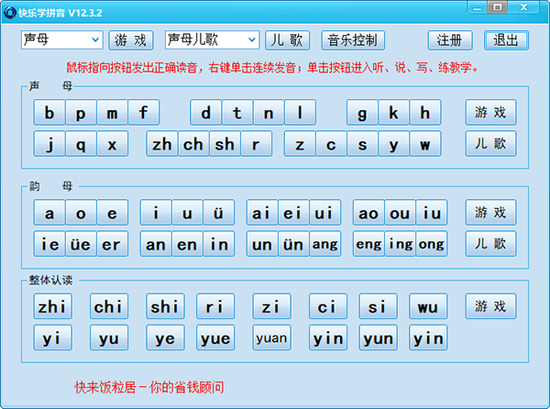550x409 pixels.
Task: Select the 'zh' initial button
Action: pos(162,144)
